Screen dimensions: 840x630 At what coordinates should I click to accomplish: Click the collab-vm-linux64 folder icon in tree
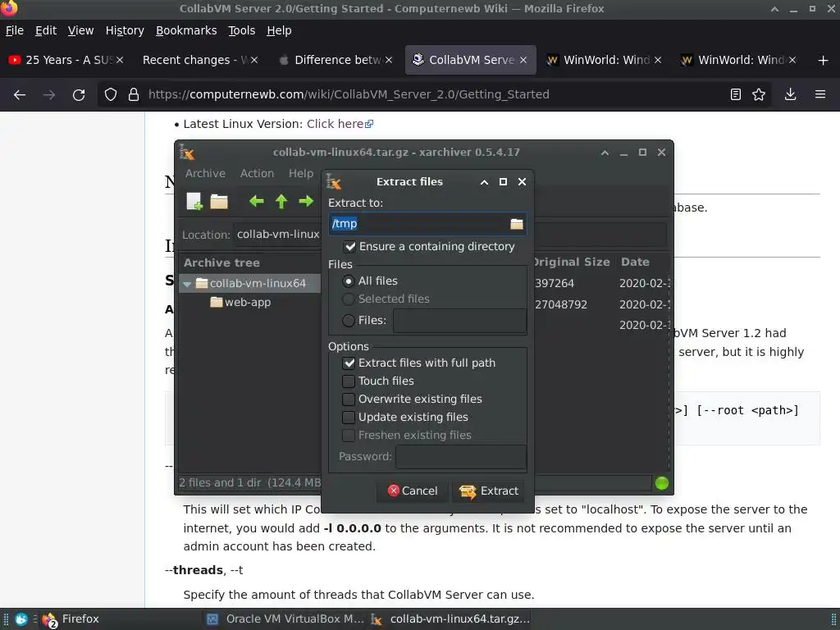202,283
